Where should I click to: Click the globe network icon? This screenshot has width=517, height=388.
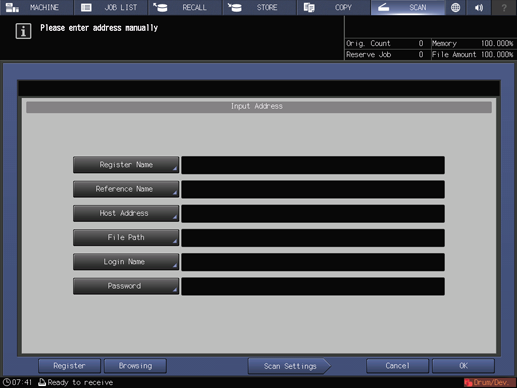pos(455,7)
